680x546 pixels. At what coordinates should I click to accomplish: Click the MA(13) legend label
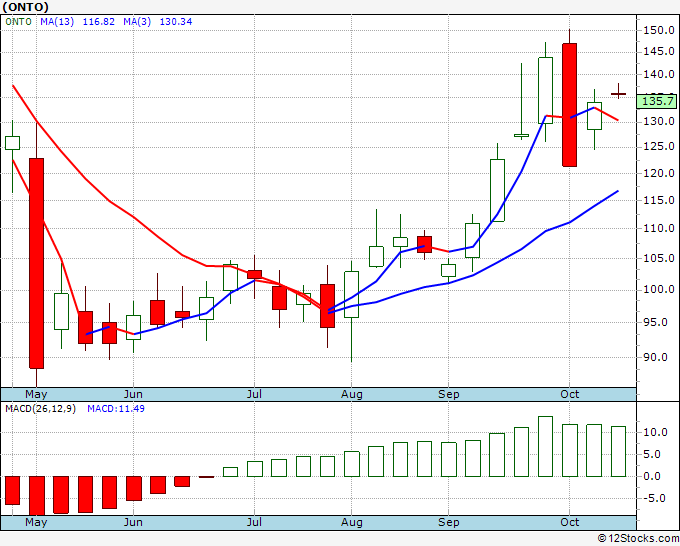(x=57, y=22)
